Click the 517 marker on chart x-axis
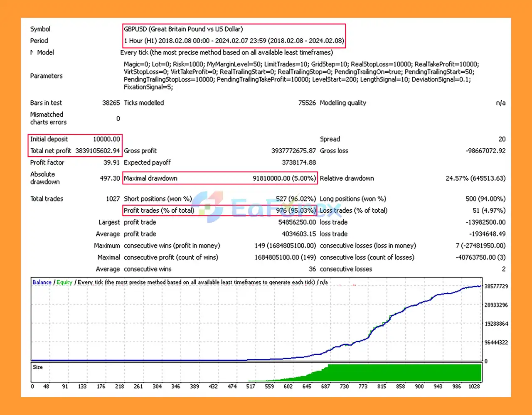Image resolution: width=532 pixels, height=415 pixels. (251, 386)
